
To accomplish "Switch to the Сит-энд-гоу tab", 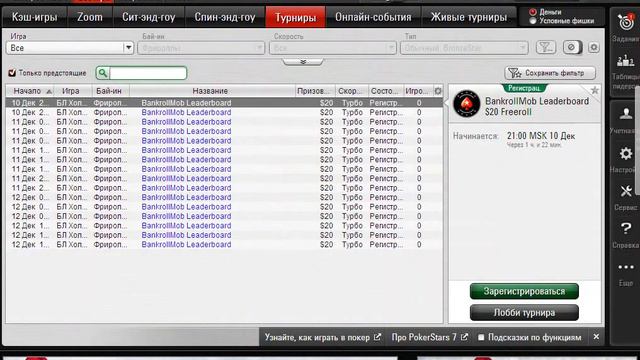I will (x=149, y=17).
